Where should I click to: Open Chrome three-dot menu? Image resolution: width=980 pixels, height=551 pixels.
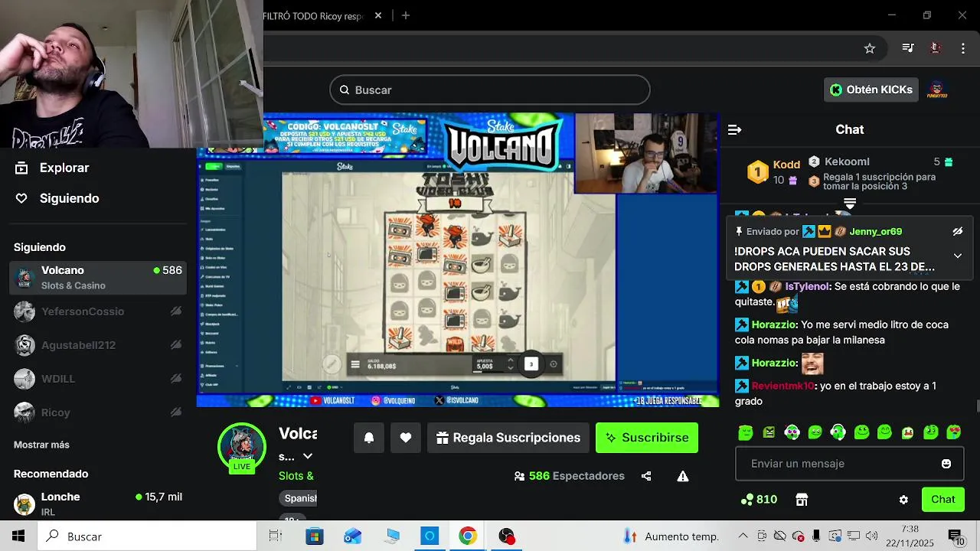pyautogui.click(x=963, y=48)
